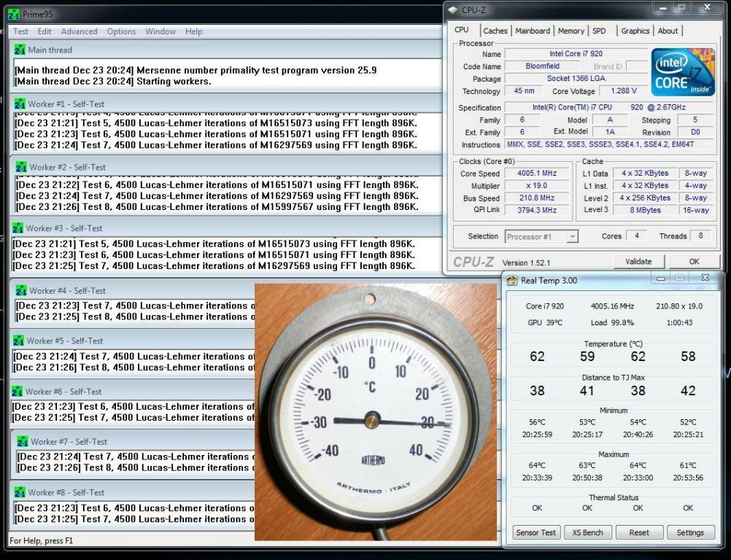
Task: Click the processor name Intel Core i7 920
Action: (x=576, y=54)
